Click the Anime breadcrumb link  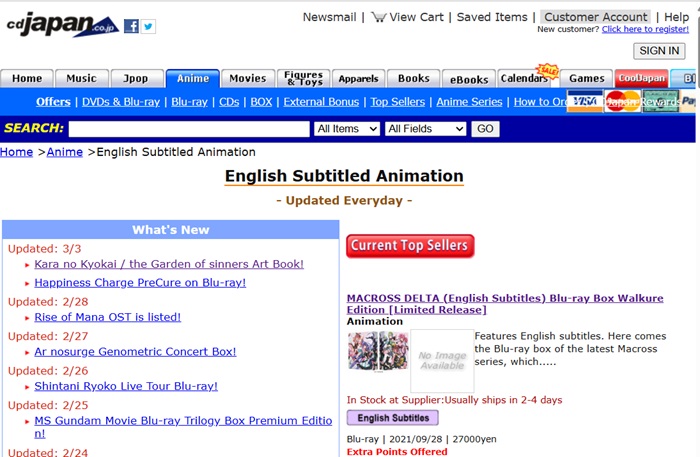point(65,152)
